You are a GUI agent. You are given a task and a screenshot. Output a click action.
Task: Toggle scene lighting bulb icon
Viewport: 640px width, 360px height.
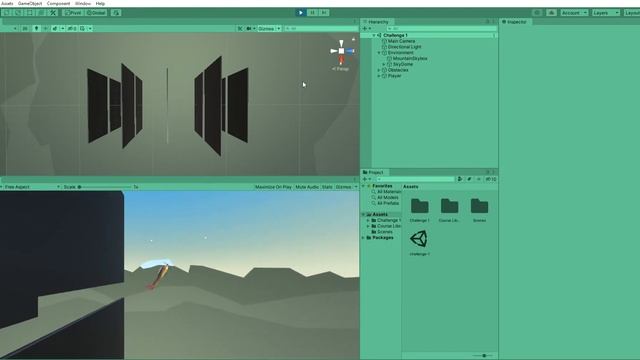(x=36, y=29)
